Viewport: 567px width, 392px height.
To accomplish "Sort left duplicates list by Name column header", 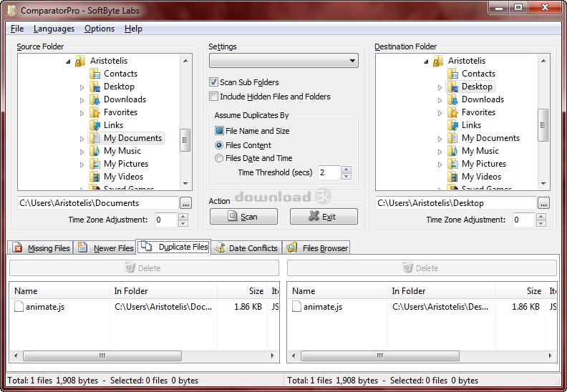I will [x=59, y=291].
